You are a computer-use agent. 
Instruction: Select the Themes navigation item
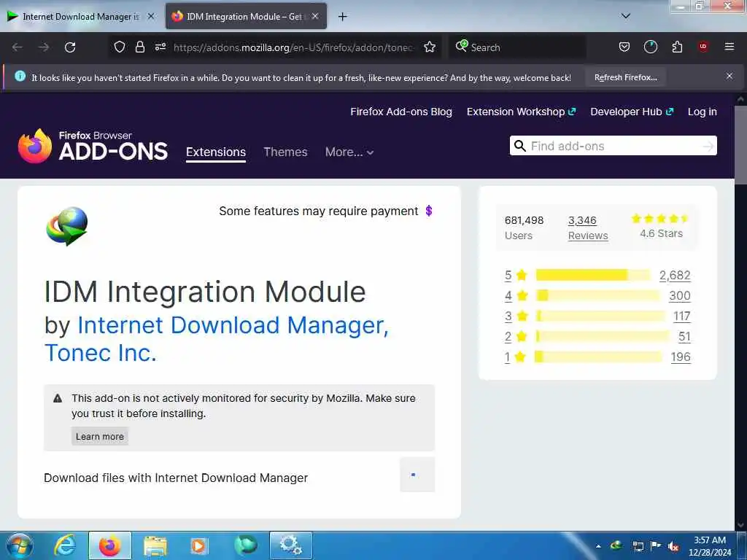pos(285,152)
